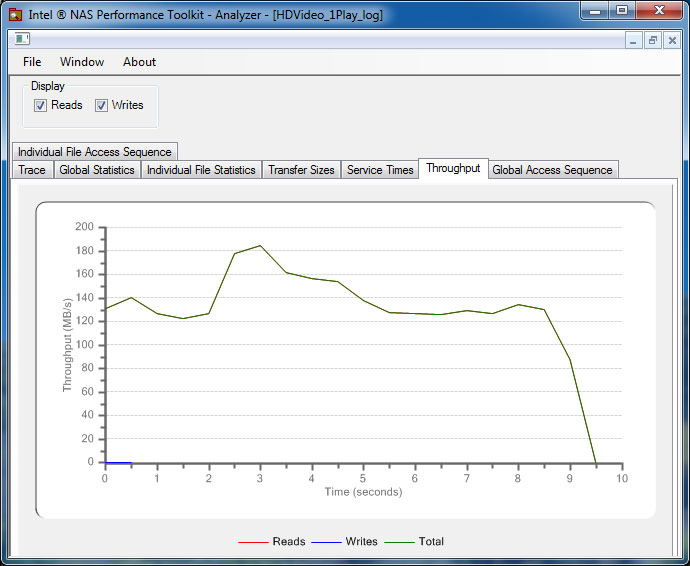690x566 pixels.
Task: Show the Transfer Sizes tab
Action: (301, 170)
